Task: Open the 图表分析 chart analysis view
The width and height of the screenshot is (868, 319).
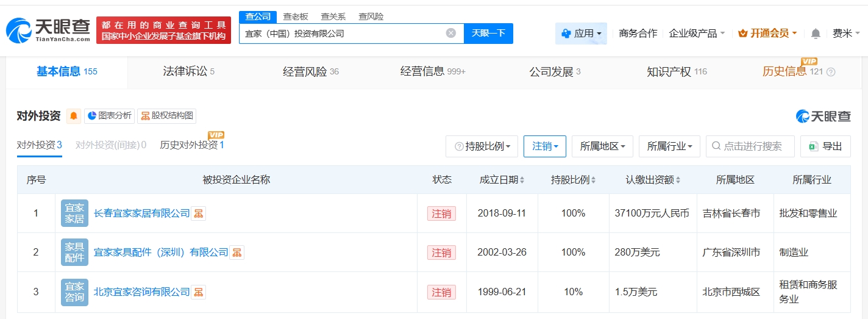Action: pos(109,116)
